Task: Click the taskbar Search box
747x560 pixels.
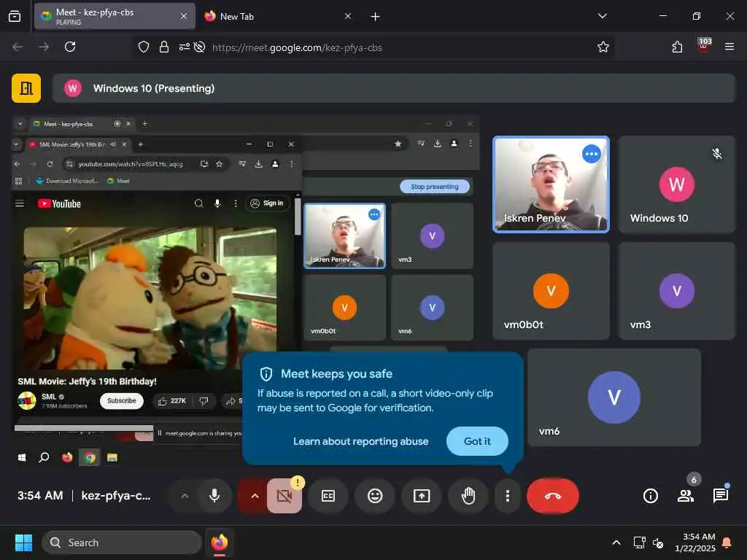Action: 122,542
